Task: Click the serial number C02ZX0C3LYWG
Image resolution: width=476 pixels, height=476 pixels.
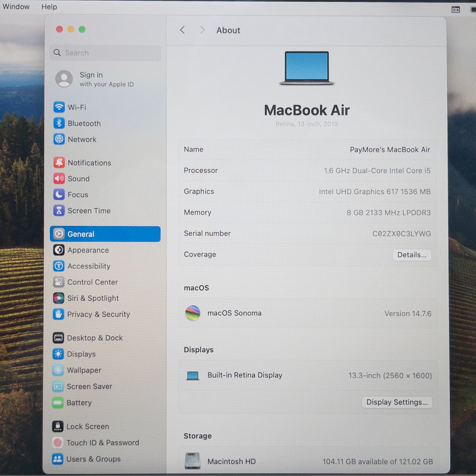Action: [x=402, y=234]
